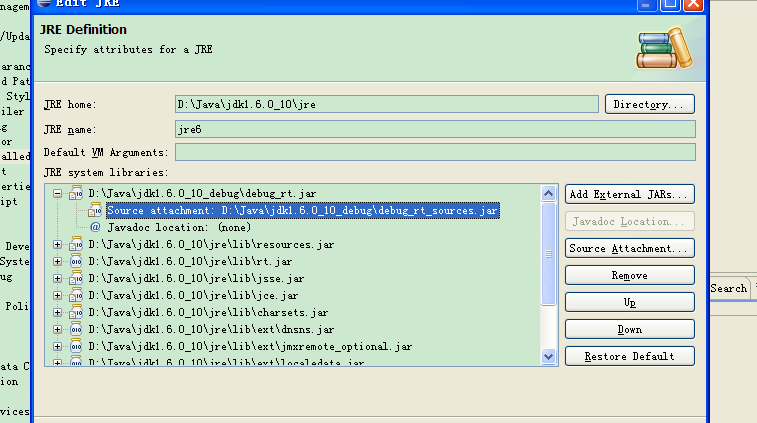Click the jce.jar jar icon
The image size is (757, 423).
tap(76, 295)
